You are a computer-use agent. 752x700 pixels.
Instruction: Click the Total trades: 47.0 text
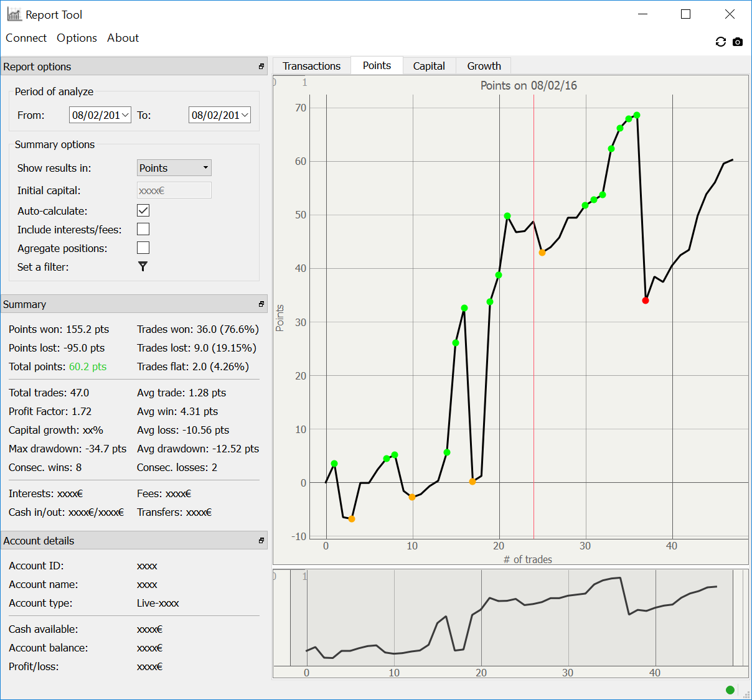(x=49, y=393)
